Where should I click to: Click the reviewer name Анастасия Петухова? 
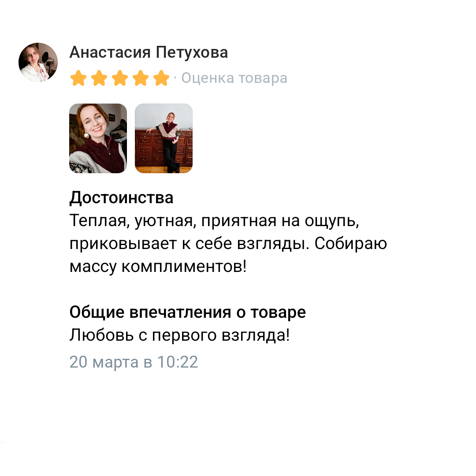149,52
